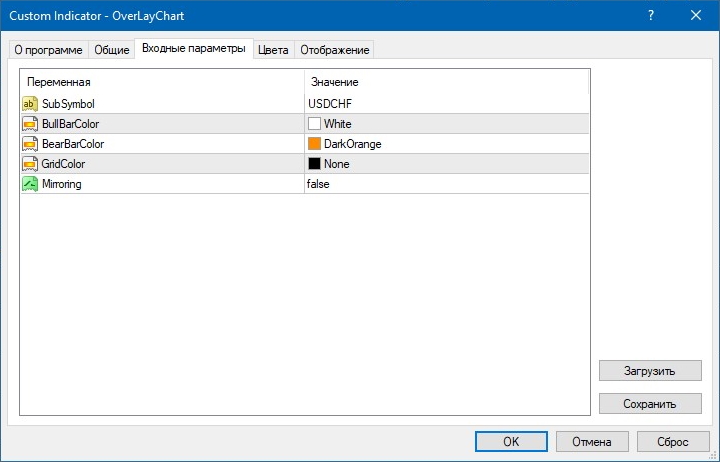Pick the DarkOrange BearBarColor swatch
The width and height of the screenshot is (720, 462).
coord(314,144)
